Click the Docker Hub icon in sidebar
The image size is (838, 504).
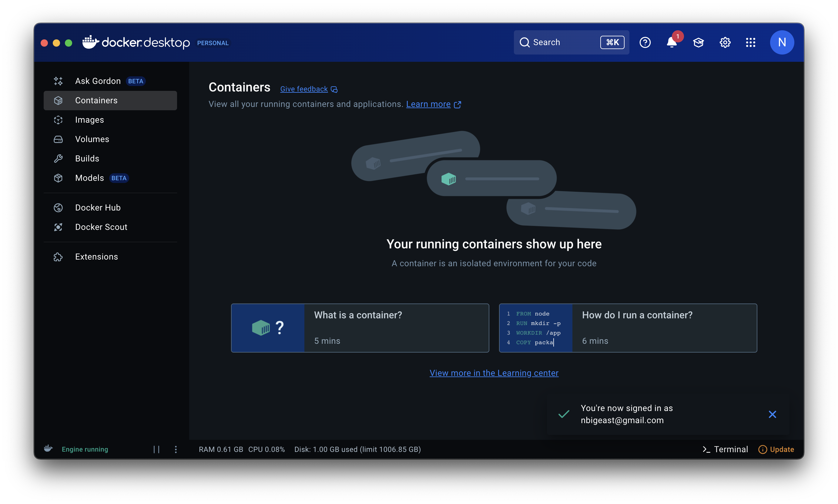58,207
